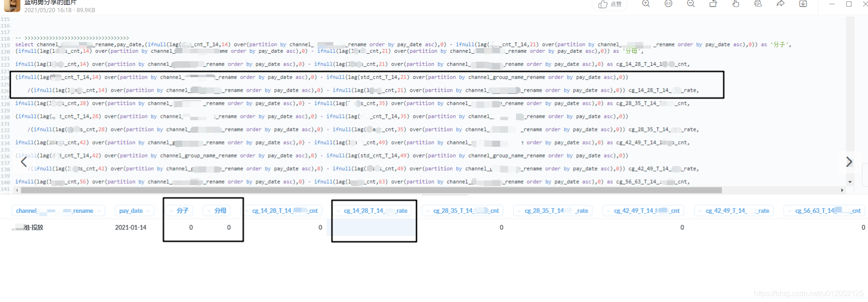Viewport: 868px width, 302px height.
Task: Open dropdown on cg_56_63_T_14 cnt column
Action: (x=789, y=211)
